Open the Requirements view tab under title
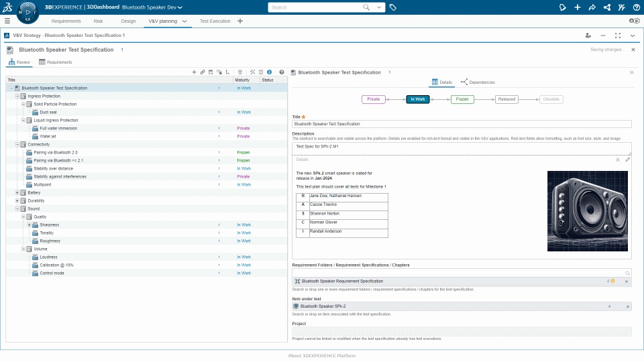This screenshot has width=644, height=362. pos(56,62)
